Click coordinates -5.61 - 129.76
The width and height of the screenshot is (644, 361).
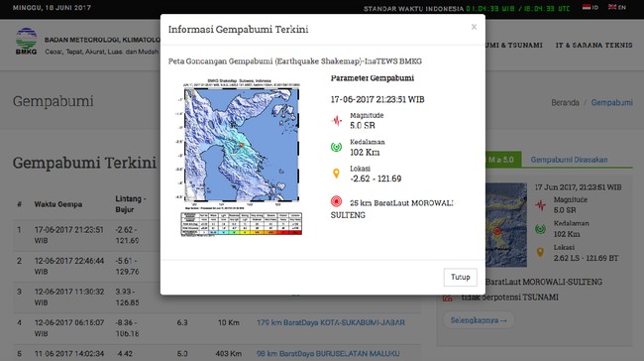pos(128,267)
